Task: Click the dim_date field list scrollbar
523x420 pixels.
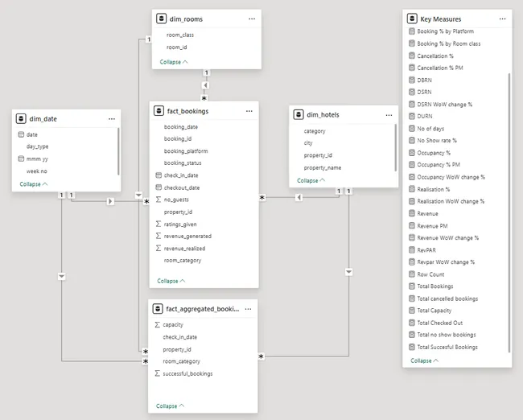Action: coord(118,151)
